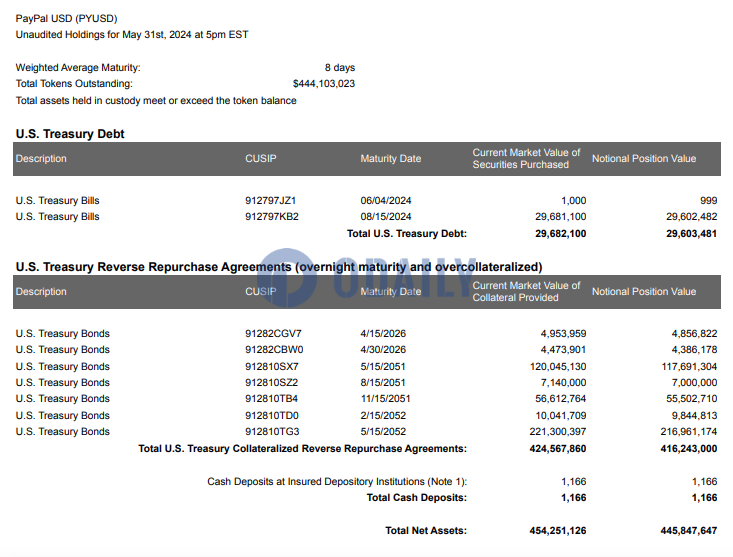Screen dimensions: 733x557
Task: Click the 55,502,710 notional value
Action: [x=691, y=399]
